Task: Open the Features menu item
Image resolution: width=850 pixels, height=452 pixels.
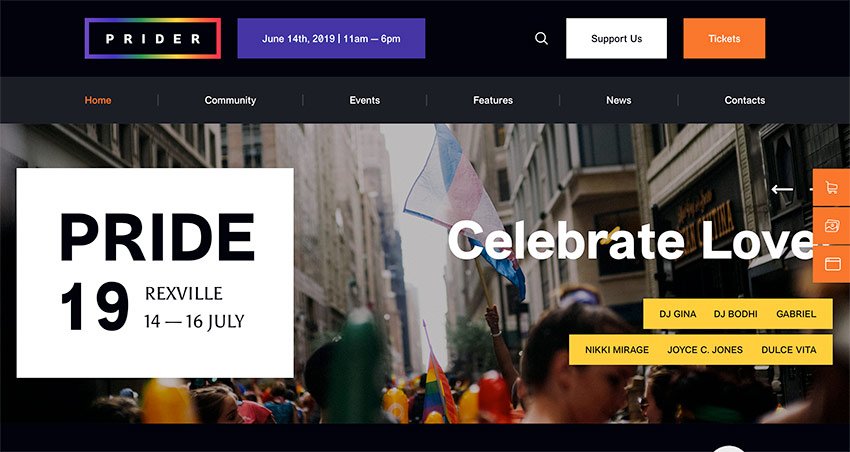Action: 493,100
